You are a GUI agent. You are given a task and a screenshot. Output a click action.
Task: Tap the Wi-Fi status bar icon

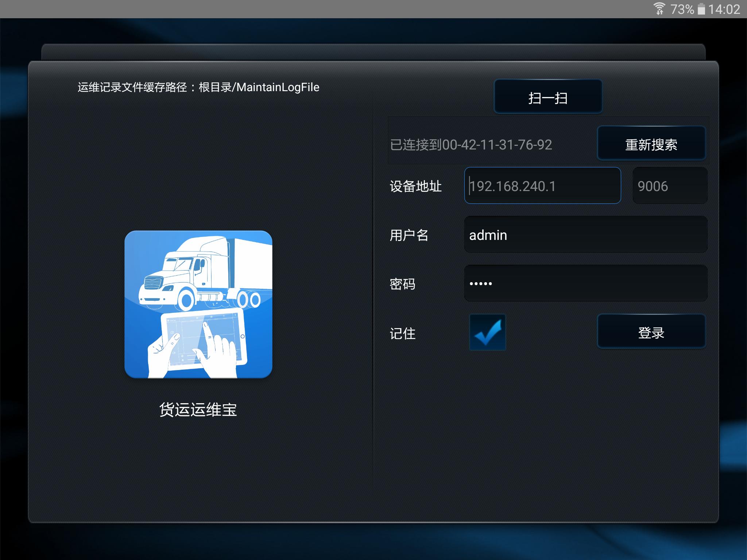[659, 9]
